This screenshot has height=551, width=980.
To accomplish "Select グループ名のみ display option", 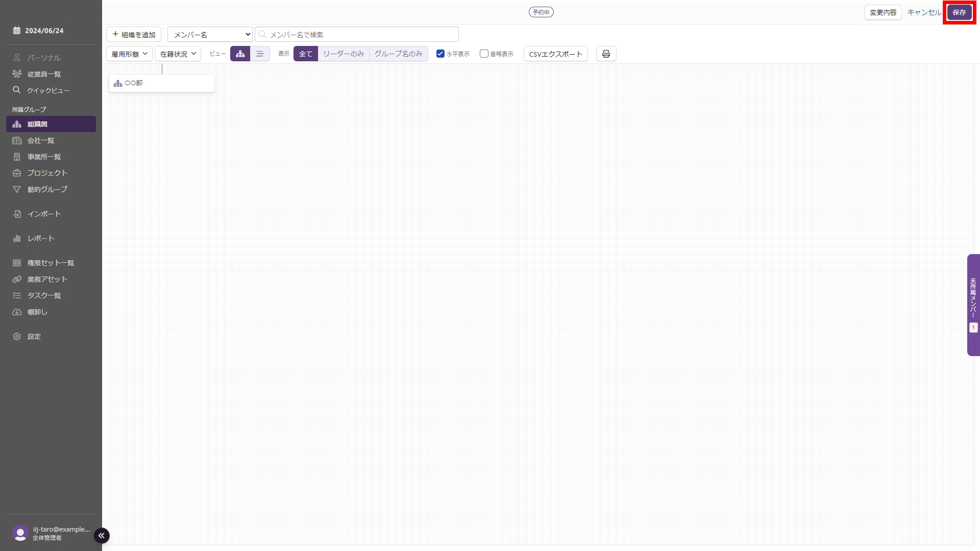I will [399, 54].
